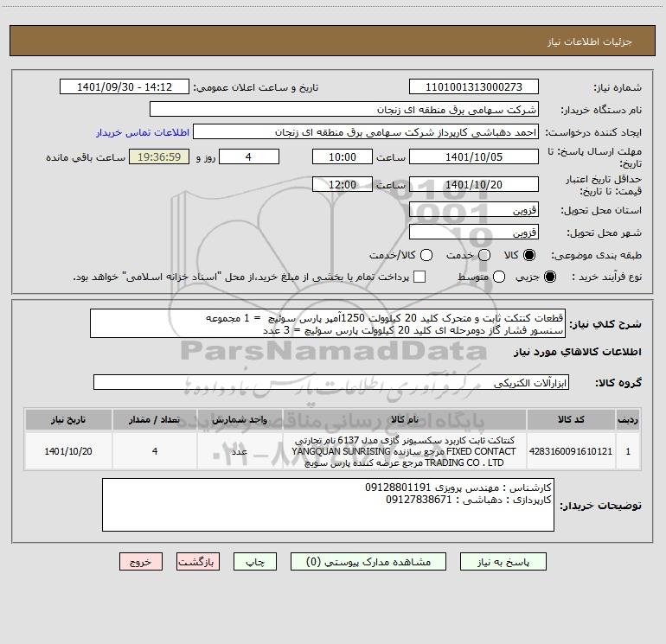Click the توضیحات خریدار notes box
Image resolution: width=666 pixels, height=644 pixels.
click(x=329, y=505)
